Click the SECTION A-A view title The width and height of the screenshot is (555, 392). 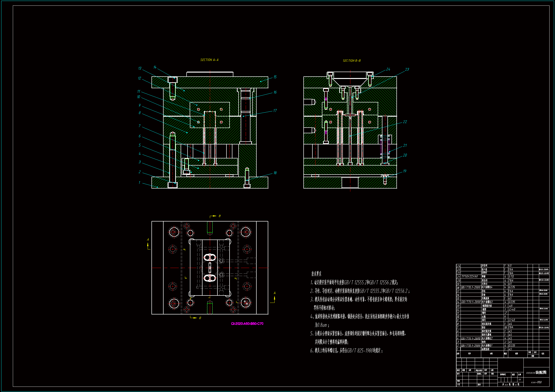tap(209, 60)
